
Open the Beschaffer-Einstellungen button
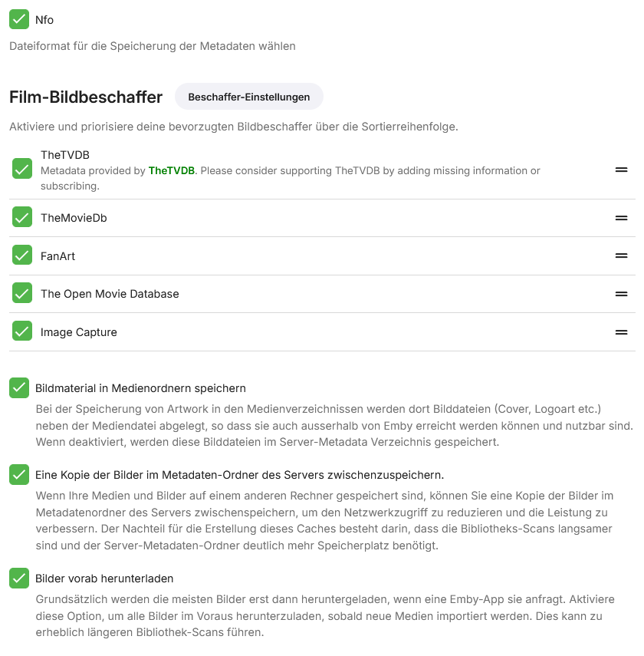[249, 97]
